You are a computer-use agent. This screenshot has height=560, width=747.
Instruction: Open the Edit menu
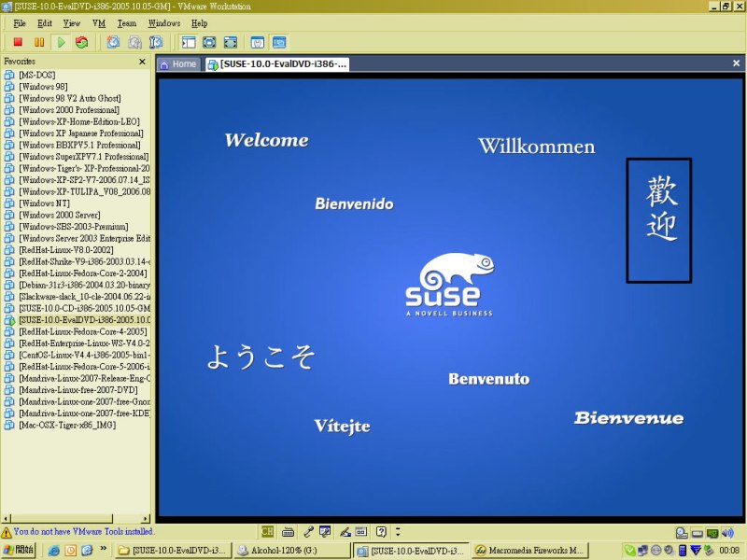(x=45, y=23)
